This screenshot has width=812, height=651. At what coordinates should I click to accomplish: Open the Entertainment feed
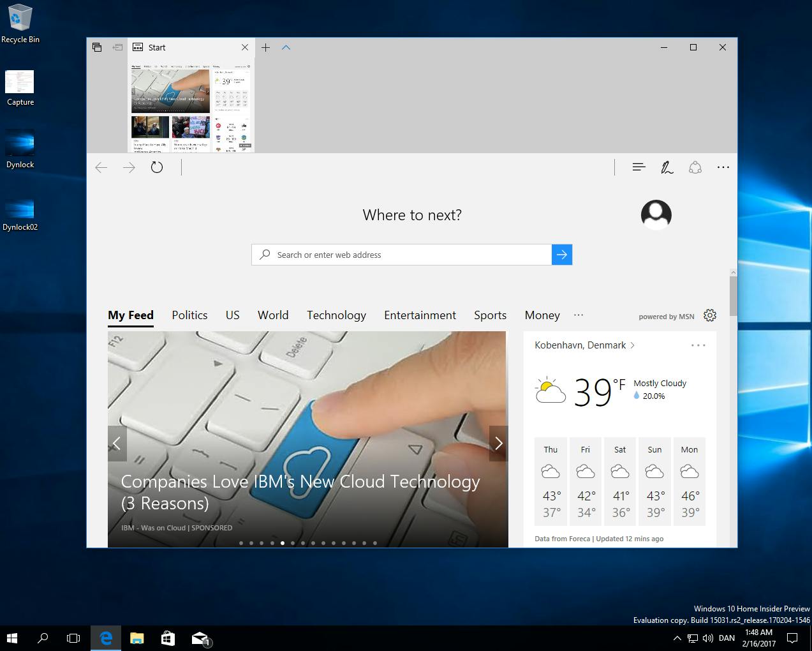point(420,315)
